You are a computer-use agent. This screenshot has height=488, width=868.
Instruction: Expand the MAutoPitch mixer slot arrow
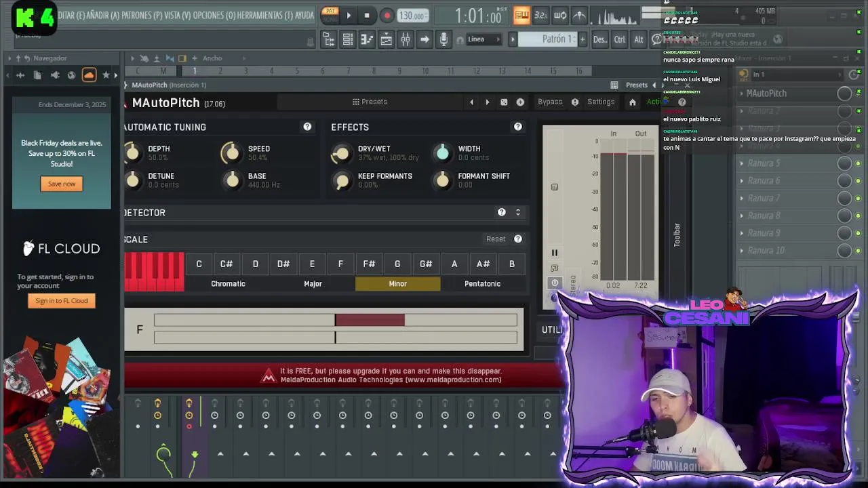click(x=741, y=94)
